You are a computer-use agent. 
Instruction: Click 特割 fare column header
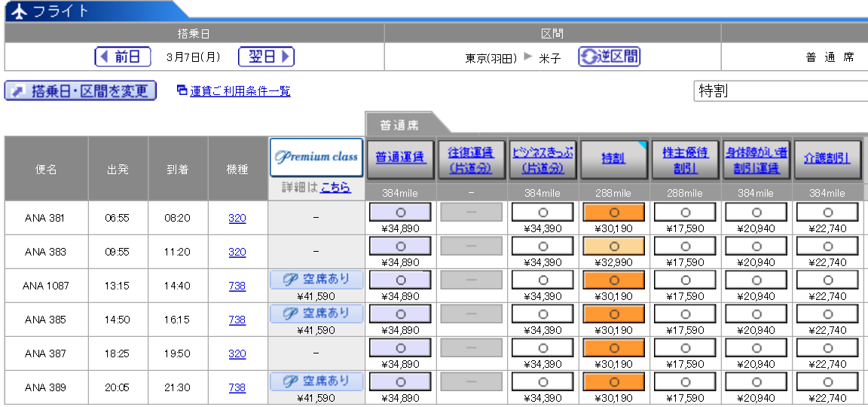pos(614,158)
